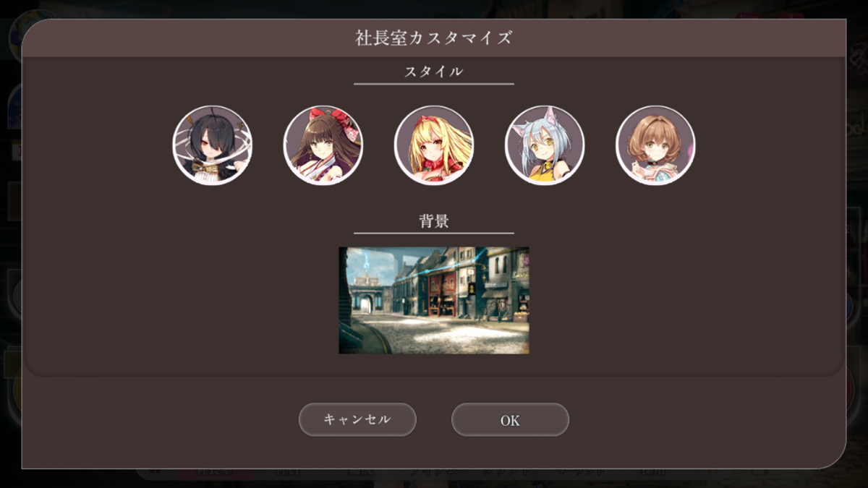The height and width of the screenshot is (488, 868).
Task: Pick the blonde girl with red bow
Action: tap(434, 145)
